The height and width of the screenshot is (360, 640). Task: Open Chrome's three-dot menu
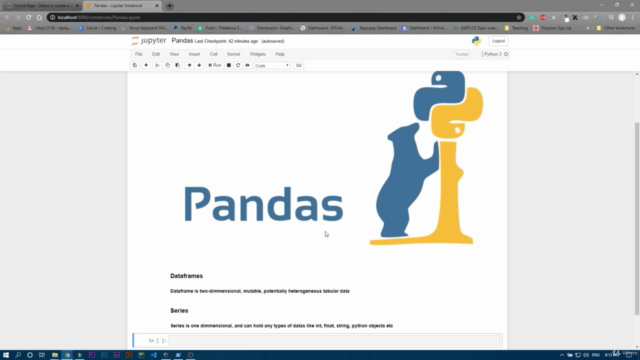pos(633,18)
